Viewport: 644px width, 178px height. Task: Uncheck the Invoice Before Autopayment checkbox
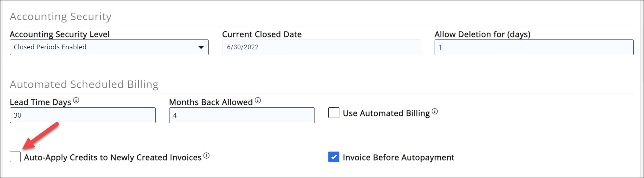(334, 157)
